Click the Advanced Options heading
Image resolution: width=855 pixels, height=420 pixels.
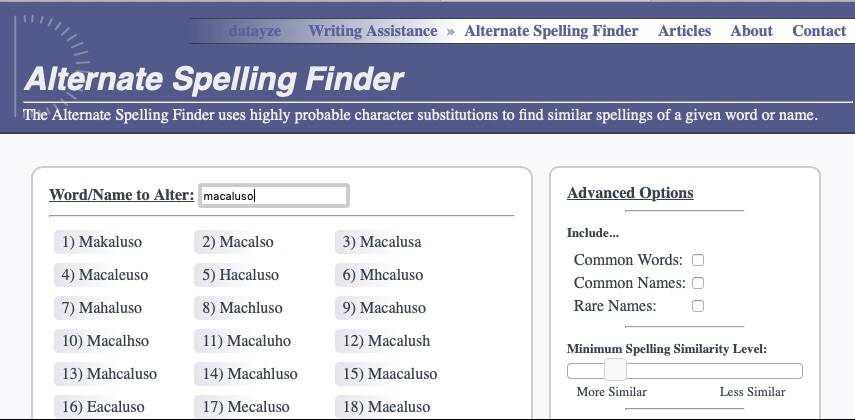click(x=630, y=193)
